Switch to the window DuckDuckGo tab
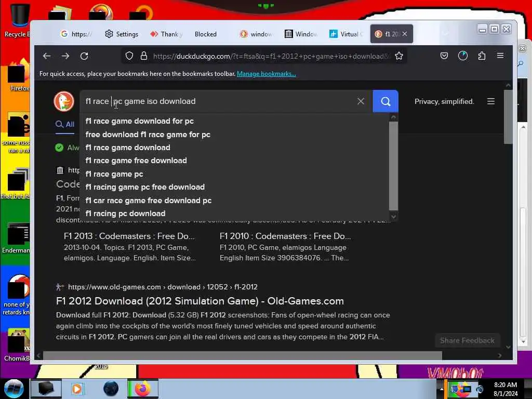The image size is (532, 399). point(256,34)
